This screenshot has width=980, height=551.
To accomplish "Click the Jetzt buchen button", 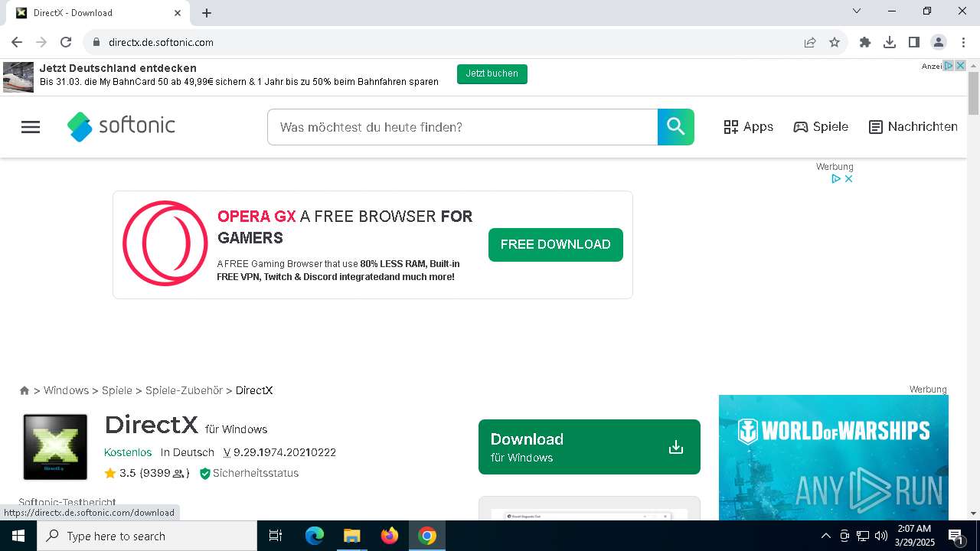I will pos(492,73).
